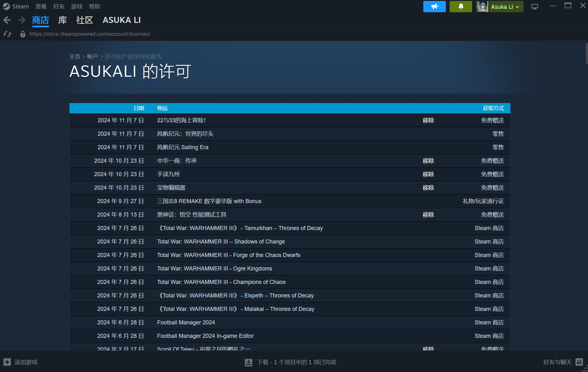This screenshot has height=372, width=588.
Task: Click the padlock security icon
Action: 23,34
